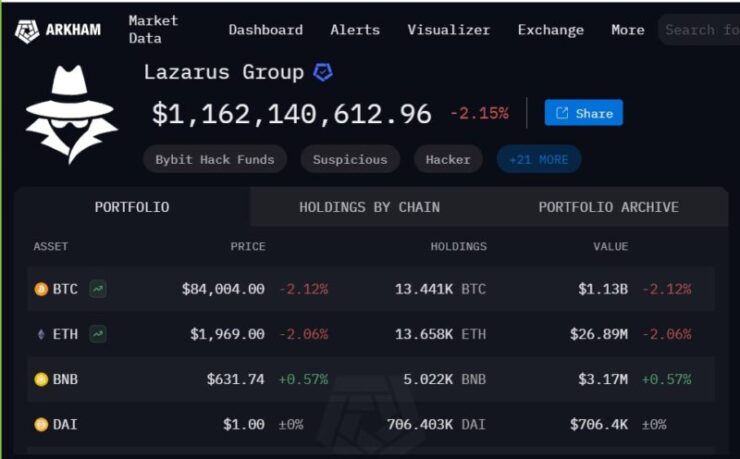The height and width of the screenshot is (459, 740).
Task: Click the Lazarus Group hat avatar
Action: tap(71, 115)
